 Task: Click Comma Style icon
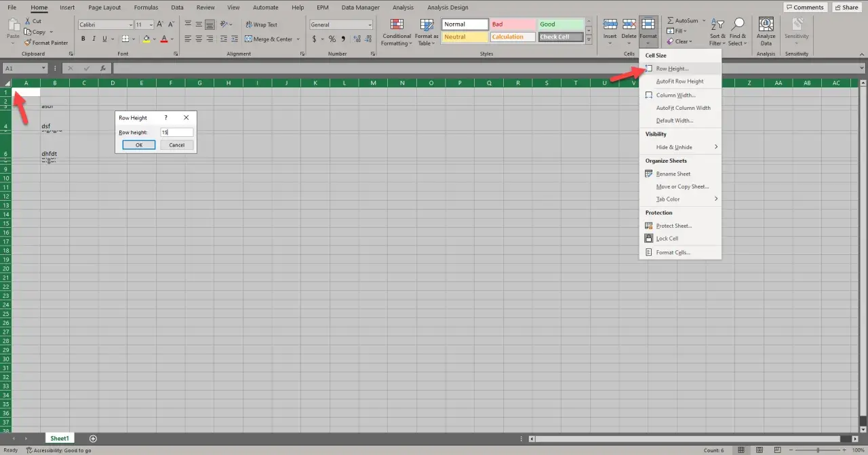(x=342, y=39)
